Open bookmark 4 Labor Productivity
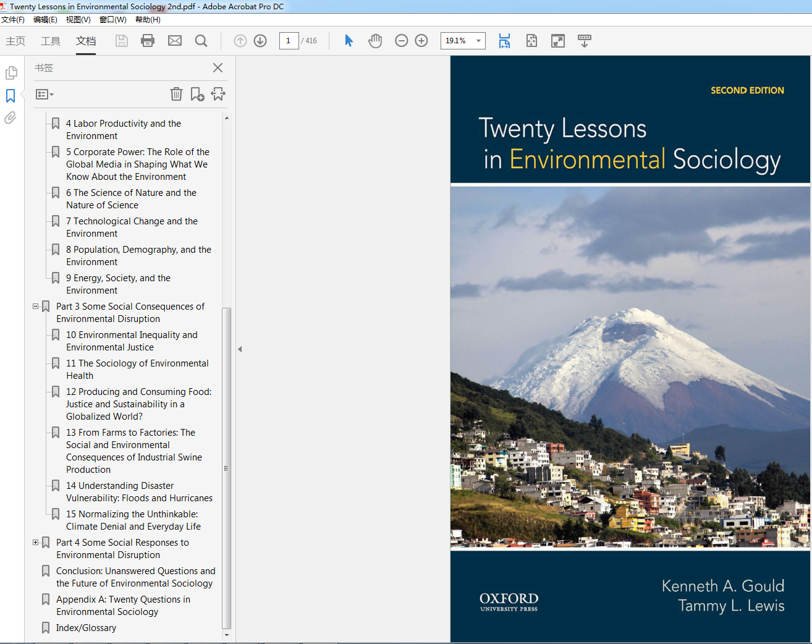 click(124, 130)
